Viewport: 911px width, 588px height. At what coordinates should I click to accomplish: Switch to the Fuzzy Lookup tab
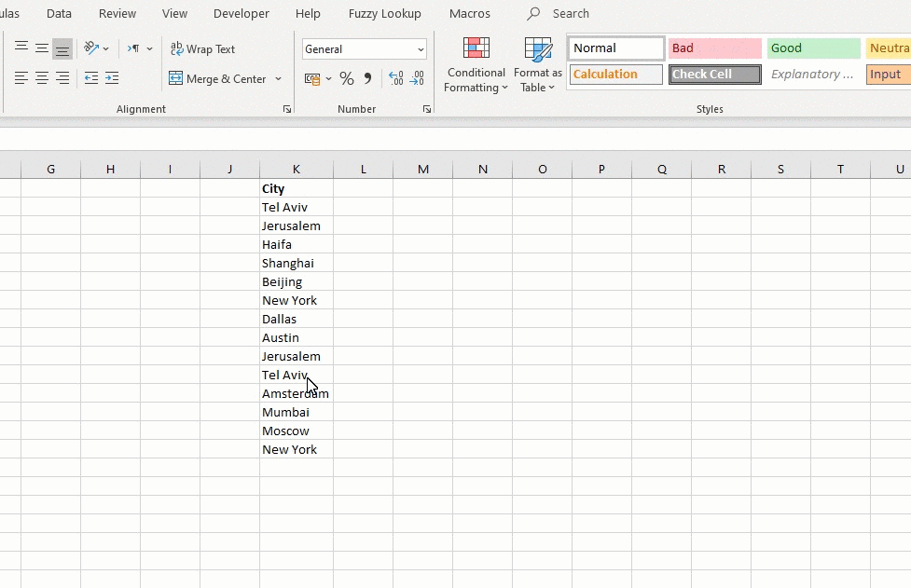point(384,14)
